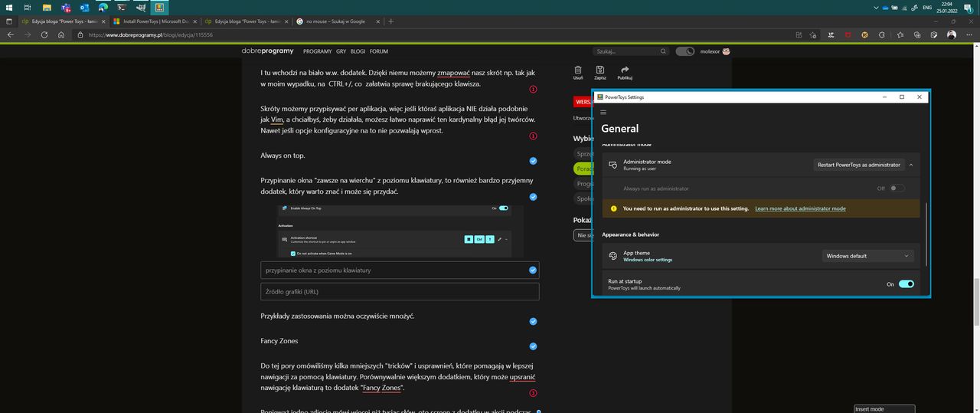Open the FORUM menu item
980x413 pixels.
click(x=378, y=51)
